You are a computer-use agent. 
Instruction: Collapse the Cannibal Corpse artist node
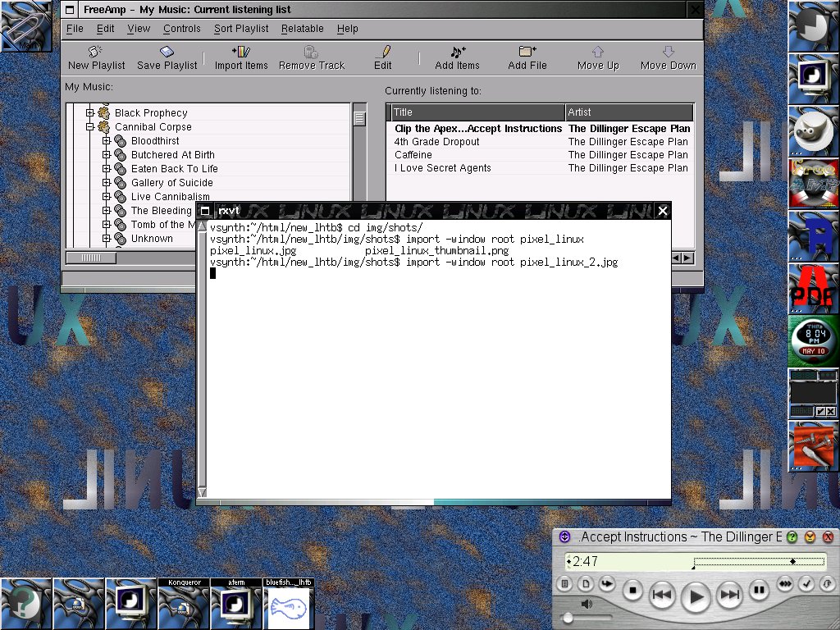coord(90,127)
